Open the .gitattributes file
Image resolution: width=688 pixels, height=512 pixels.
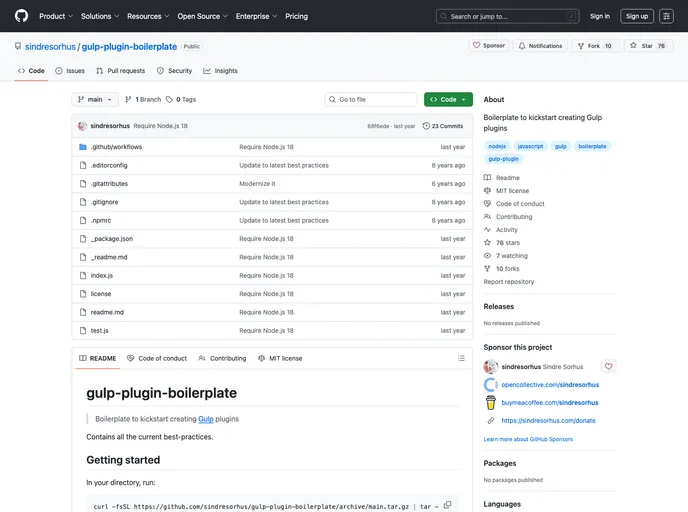[109, 184]
